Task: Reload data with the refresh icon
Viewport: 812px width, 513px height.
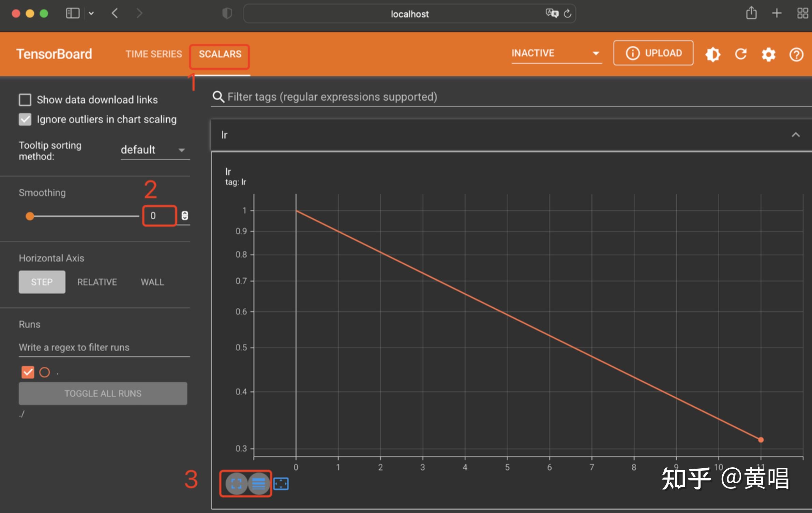Action: [x=740, y=54]
